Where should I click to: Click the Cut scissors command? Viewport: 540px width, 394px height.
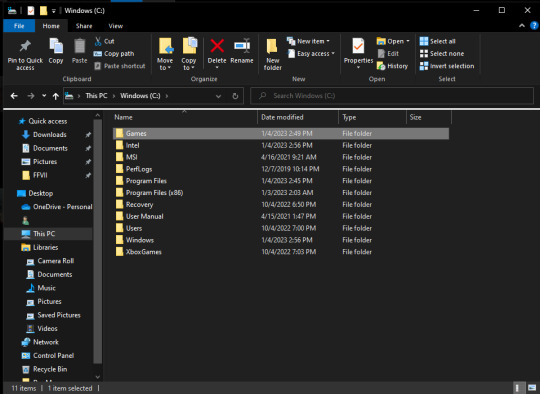tap(104, 41)
